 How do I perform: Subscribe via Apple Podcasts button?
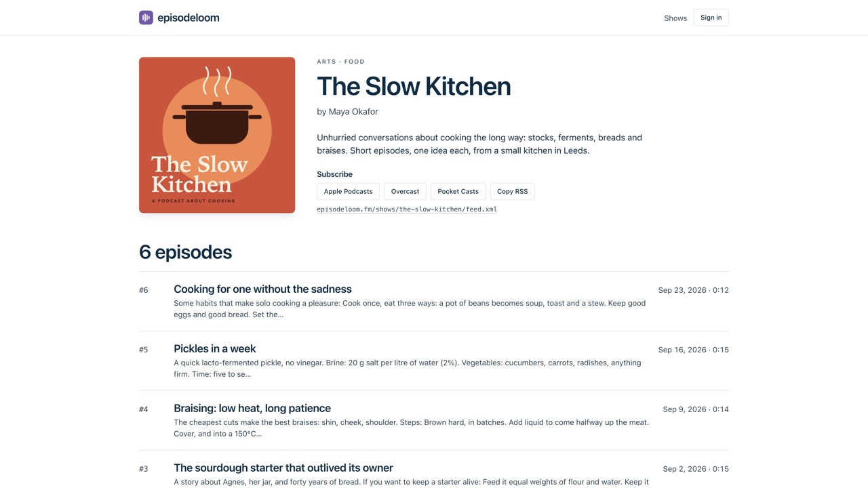click(348, 191)
